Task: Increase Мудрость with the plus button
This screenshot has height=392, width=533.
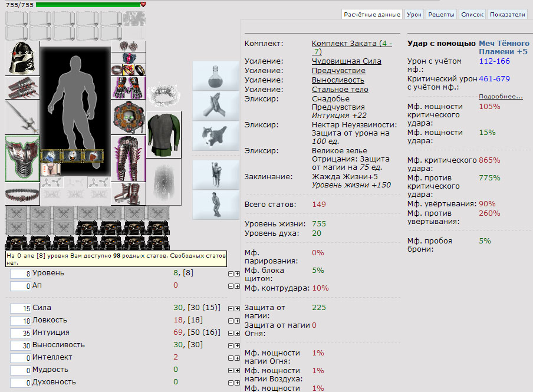Action: 237,371
